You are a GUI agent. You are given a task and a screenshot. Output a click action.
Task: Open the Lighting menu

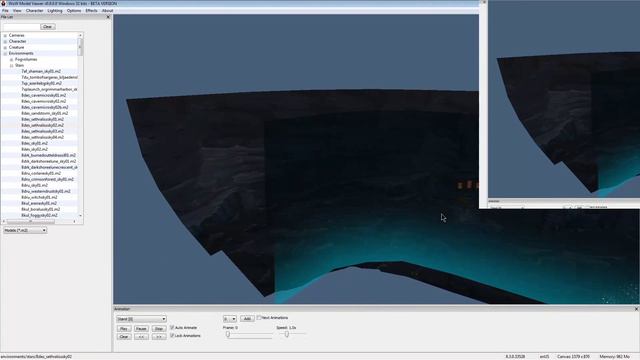pos(55,11)
